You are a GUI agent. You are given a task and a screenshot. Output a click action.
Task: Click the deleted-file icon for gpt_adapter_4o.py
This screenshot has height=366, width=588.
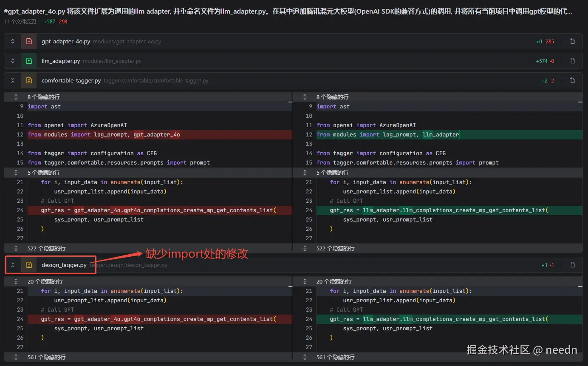coord(29,42)
